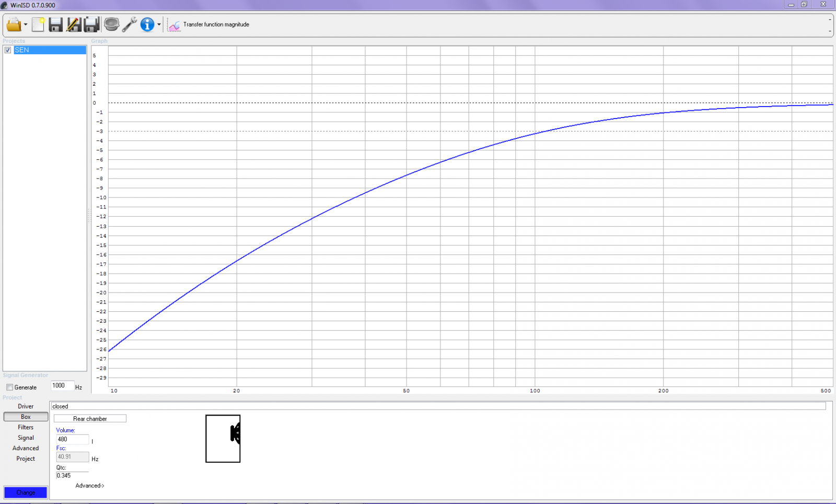The image size is (836, 504).
Task: Uncheck the SEN project checkbox
Action: point(8,50)
